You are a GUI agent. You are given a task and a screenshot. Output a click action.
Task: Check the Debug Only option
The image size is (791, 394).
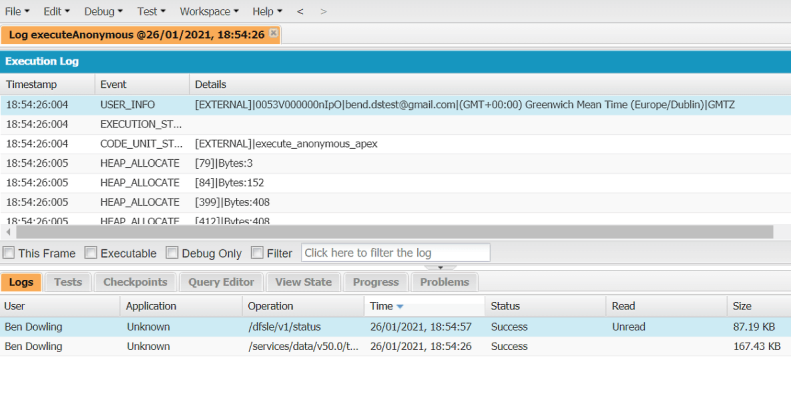(173, 253)
